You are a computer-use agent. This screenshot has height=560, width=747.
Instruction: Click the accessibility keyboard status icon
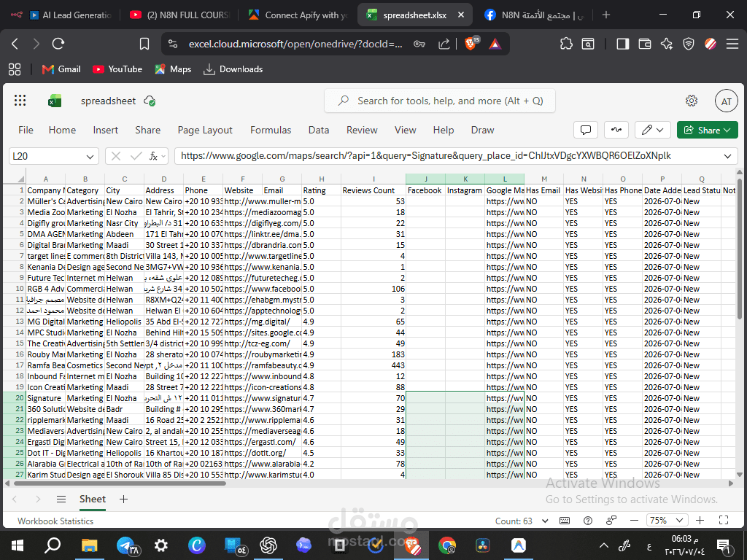click(x=565, y=521)
